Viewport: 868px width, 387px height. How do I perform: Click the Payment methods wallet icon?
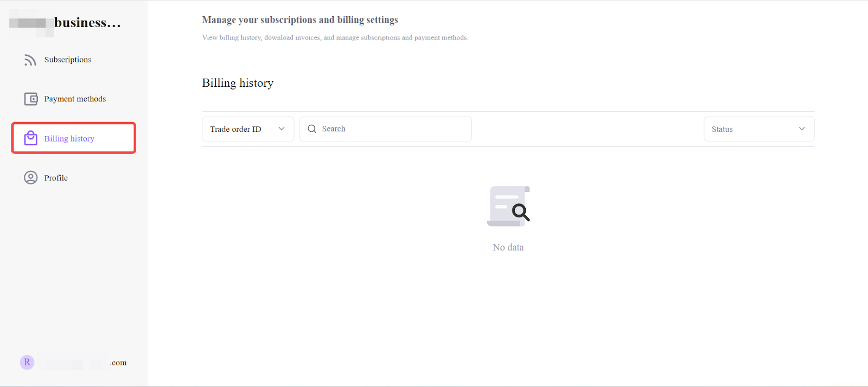31,99
